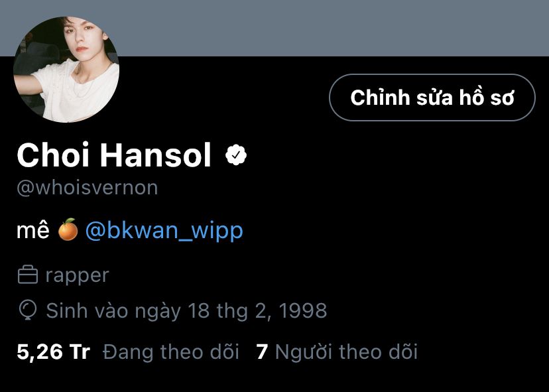The width and height of the screenshot is (549, 392).
Task: Open the Đang theo dõi list
Action: click(x=171, y=352)
